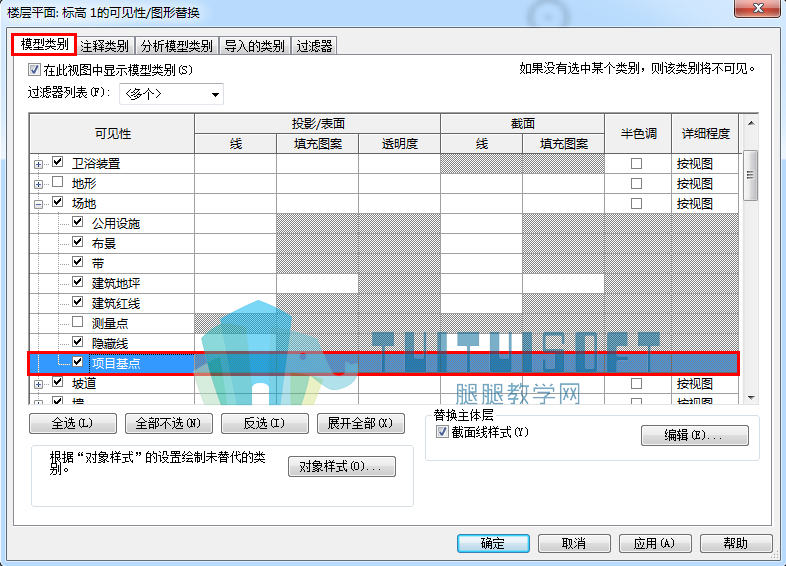This screenshot has width=786, height=566.
Task: Uncheck the 场地 visibility checkbox
Action: click(58, 202)
